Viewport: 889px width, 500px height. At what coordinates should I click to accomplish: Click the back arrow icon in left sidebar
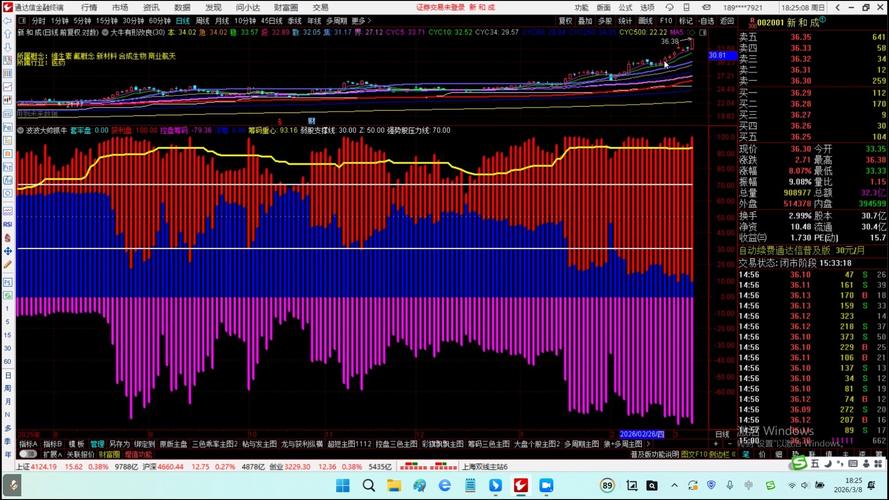pos(8,21)
